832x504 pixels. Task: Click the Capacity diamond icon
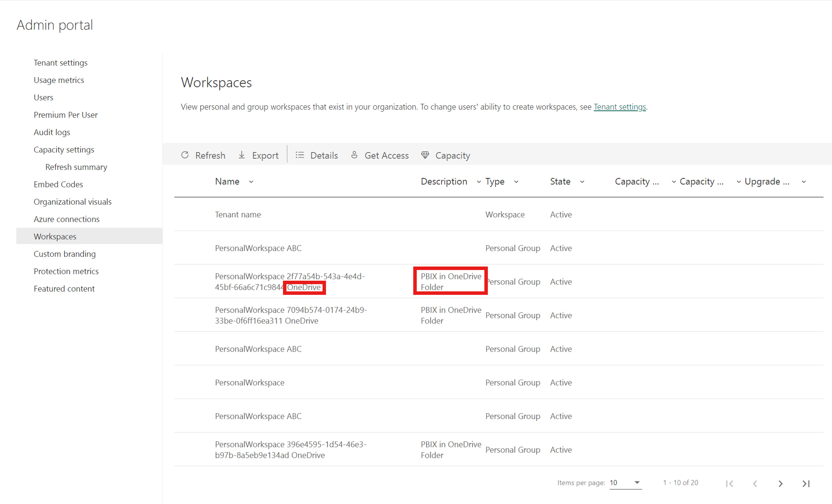(425, 155)
